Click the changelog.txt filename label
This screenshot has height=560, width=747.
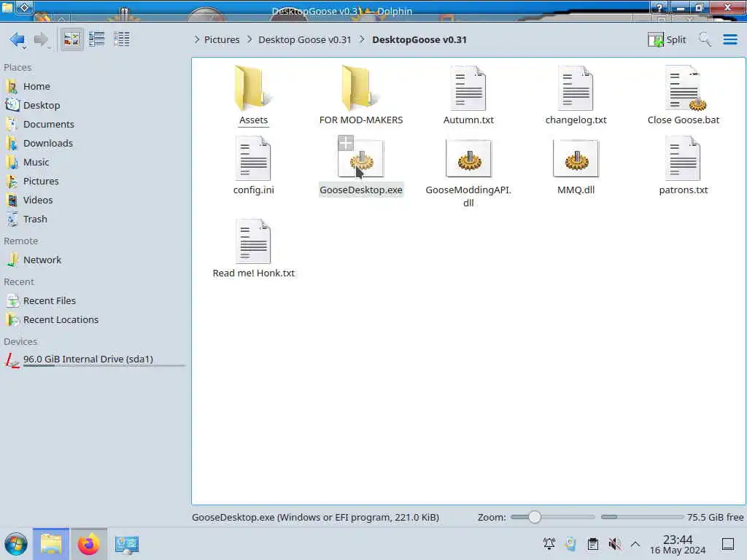[x=576, y=120]
